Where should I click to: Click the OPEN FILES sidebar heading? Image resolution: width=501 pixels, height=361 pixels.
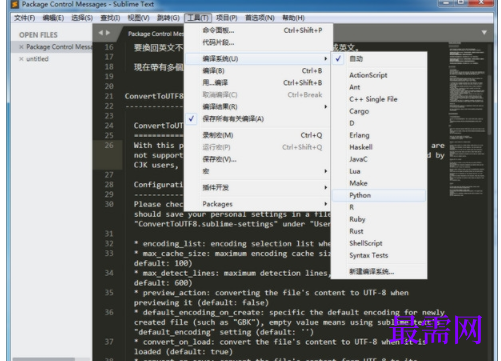click(x=38, y=35)
